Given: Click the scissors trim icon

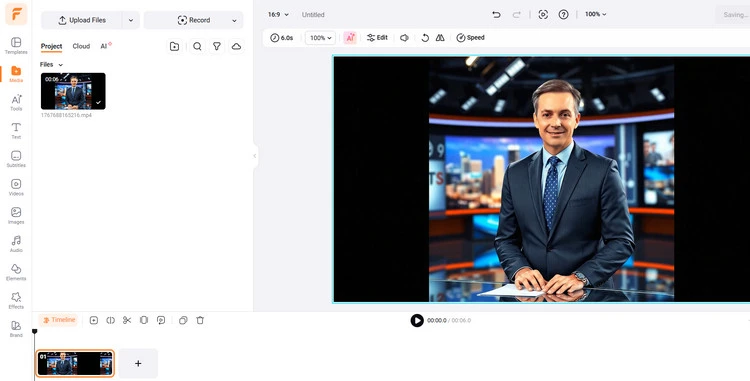Looking at the screenshot, I should pos(127,320).
